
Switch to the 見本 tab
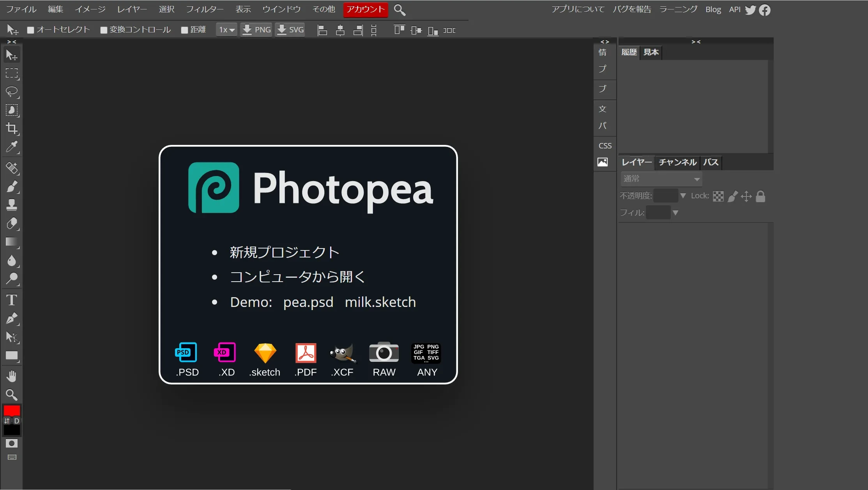click(651, 52)
